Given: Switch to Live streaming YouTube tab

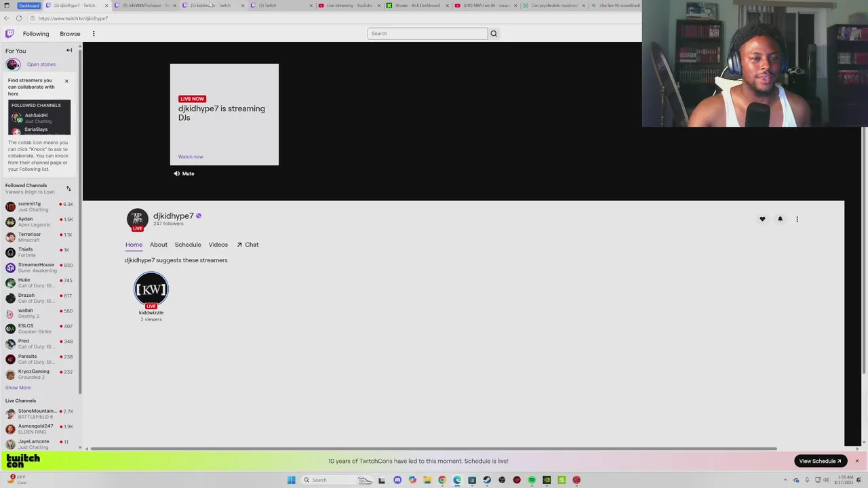Looking at the screenshot, I should tap(349, 5).
